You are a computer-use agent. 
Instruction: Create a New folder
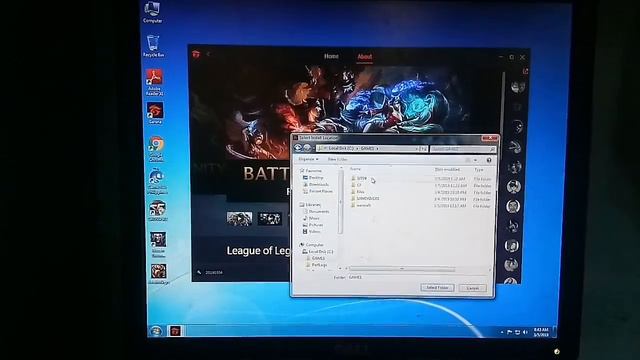pyautogui.click(x=338, y=160)
